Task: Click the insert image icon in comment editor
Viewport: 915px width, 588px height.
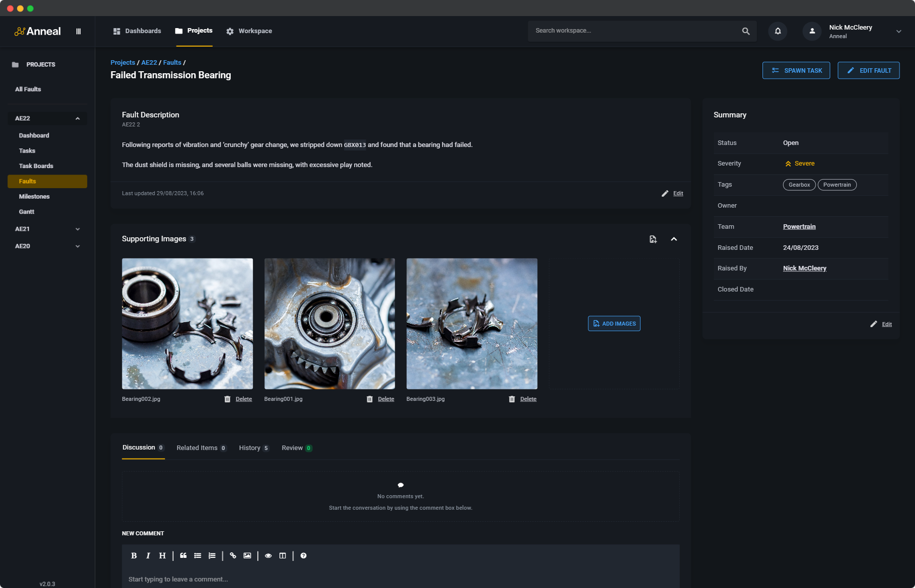Action: click(x=247, y=555)
